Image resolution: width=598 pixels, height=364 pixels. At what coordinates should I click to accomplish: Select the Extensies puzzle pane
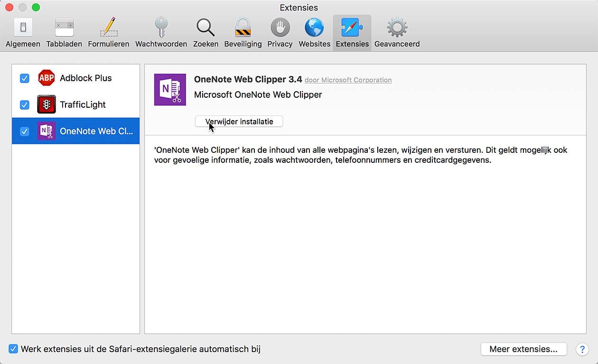(x=352, y=33)
